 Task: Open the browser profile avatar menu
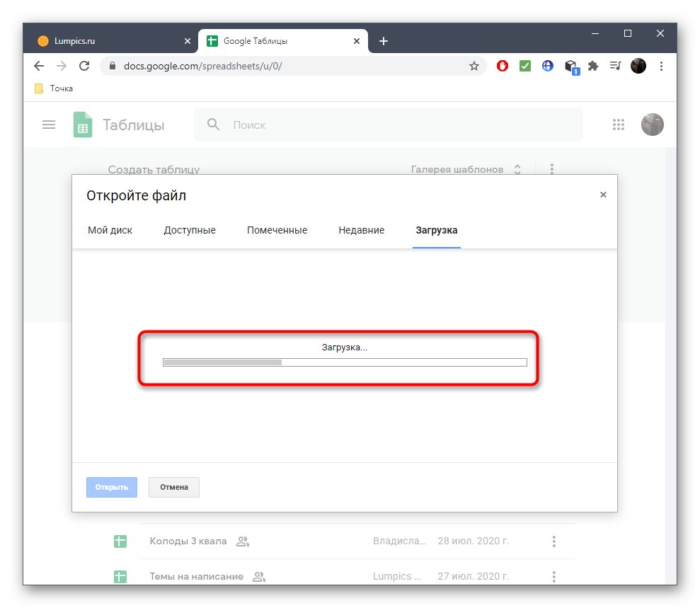point(638,65)
